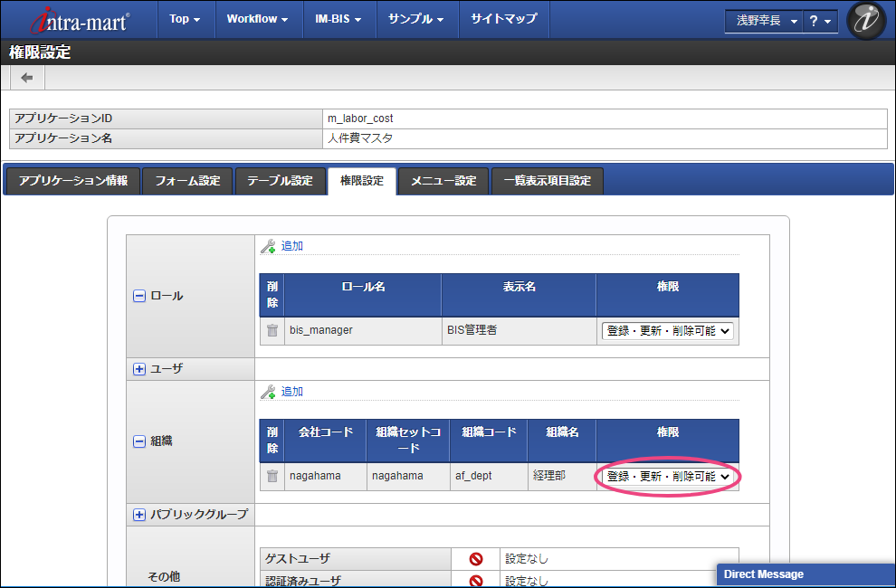
Task: Open permission dropdown for 経理部 organization
Action: (x=668, y=476)
